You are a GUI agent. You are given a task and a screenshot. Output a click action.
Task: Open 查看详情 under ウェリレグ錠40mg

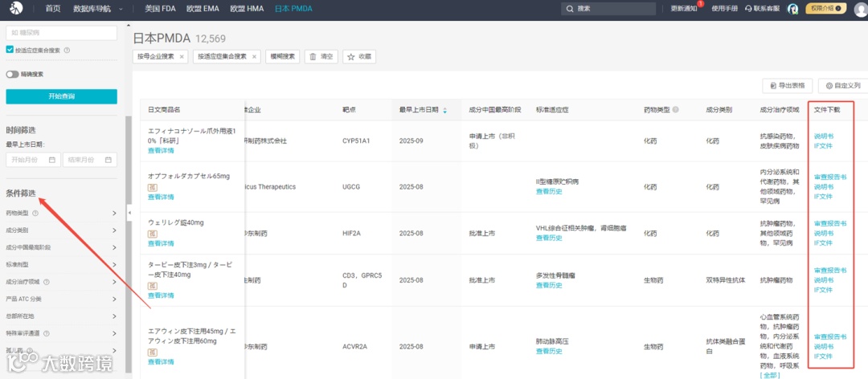[x=161, y=243]
